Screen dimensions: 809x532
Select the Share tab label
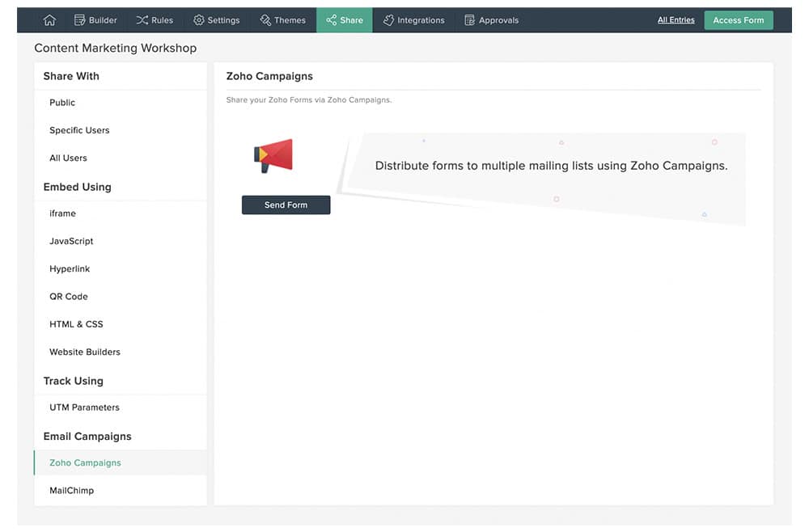351,20
